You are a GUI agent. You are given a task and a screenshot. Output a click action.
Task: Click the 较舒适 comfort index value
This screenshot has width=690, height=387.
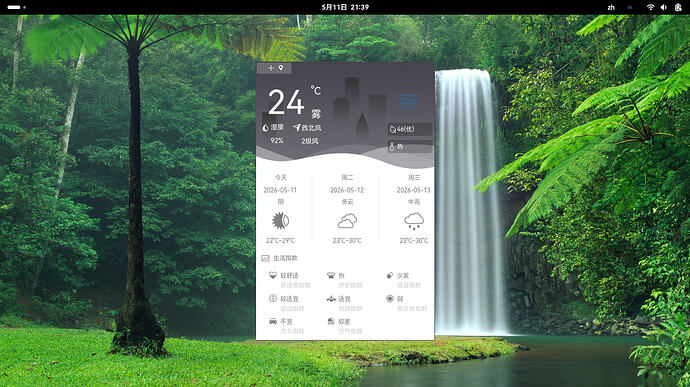point(290,276)
